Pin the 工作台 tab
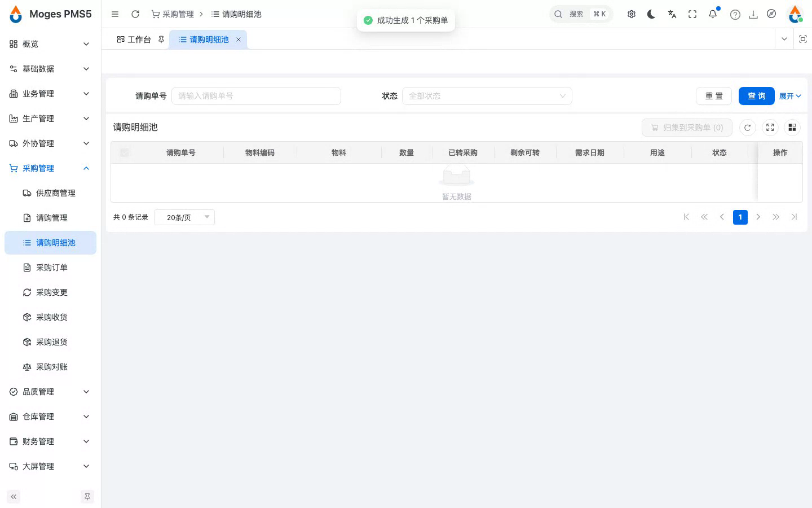The image size is (812, 508). tap(161, 40)
